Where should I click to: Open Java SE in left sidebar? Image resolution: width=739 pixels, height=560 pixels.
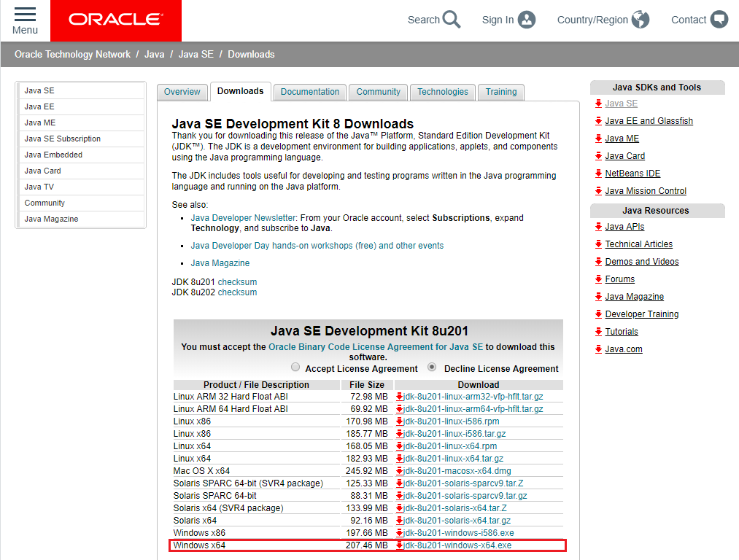click(81, 90)
